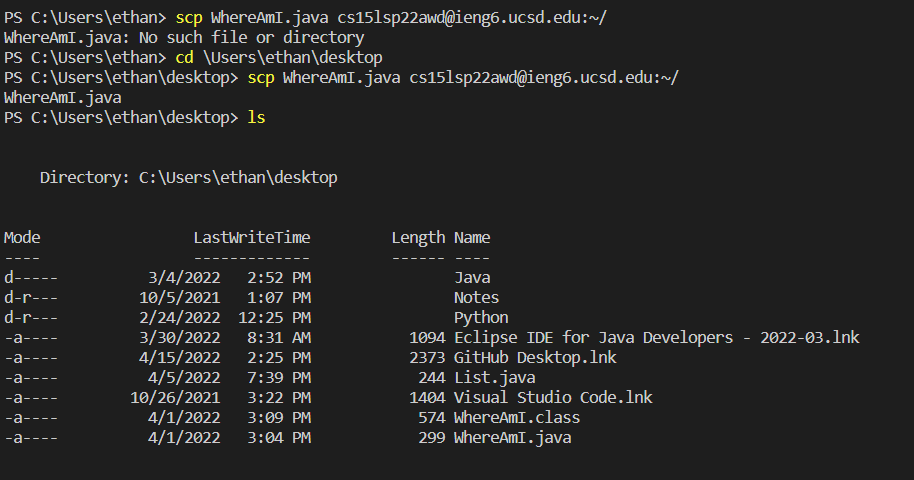Image resolution: width=914 pixels, height=480 pixels.
Task: Click the '8:31 AM' time value
Action: tap(279, 338)
